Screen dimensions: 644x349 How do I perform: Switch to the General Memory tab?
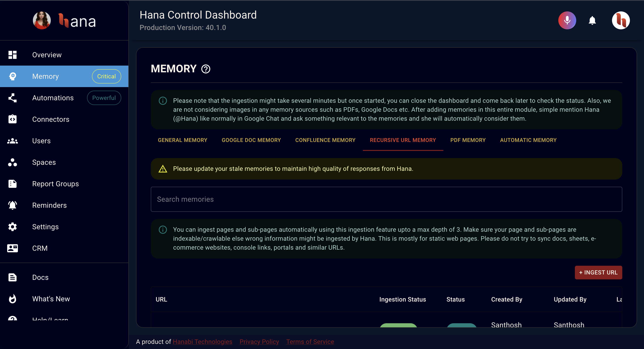click(183, 140)
